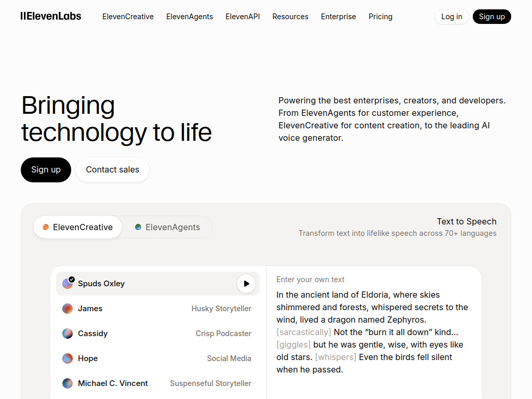This screenshot has width=532, height=399.
Task: Play the Spuds Oxley voice preview
Action: (x=246, y=284)
